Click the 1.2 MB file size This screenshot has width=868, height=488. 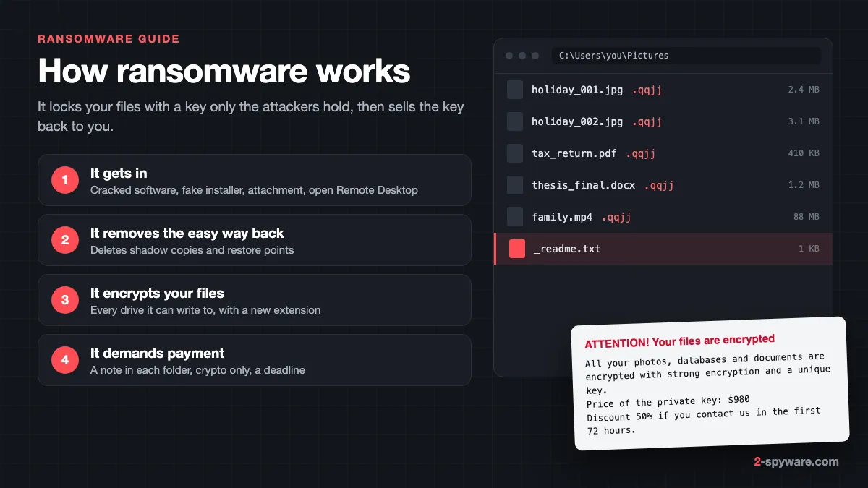pyautogui.click(x=804, y=185)
